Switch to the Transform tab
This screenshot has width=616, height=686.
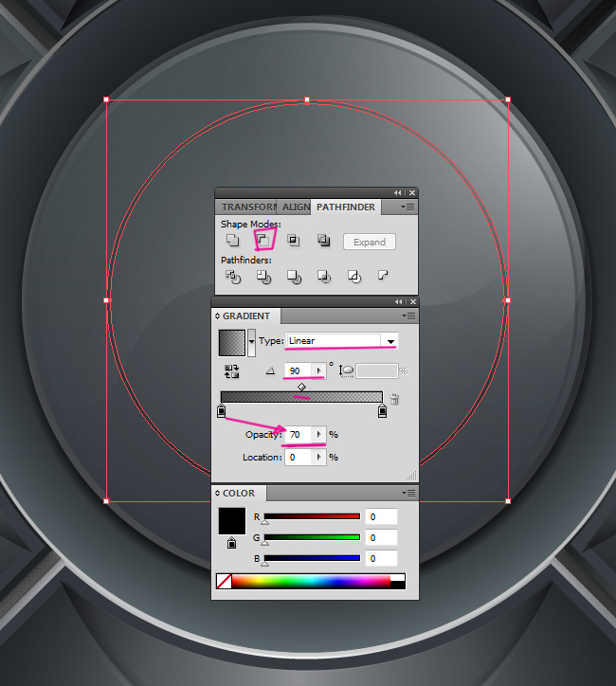point(247,207)
